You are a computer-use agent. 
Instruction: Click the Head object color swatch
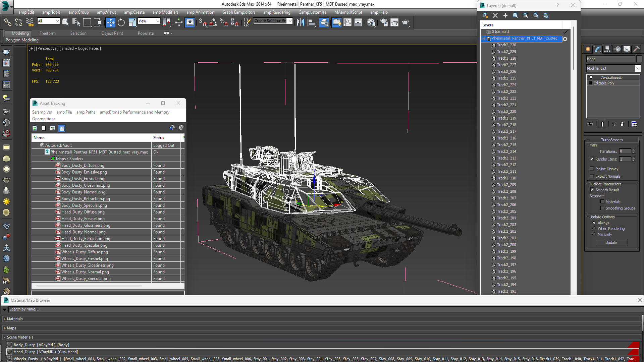point(639,59)
